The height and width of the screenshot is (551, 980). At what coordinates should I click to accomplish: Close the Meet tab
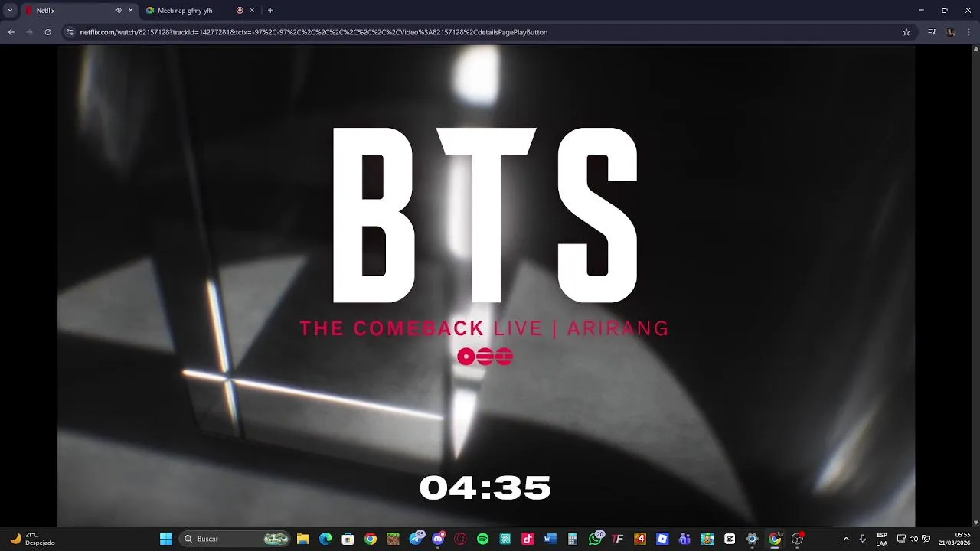[x=252, y=11]
